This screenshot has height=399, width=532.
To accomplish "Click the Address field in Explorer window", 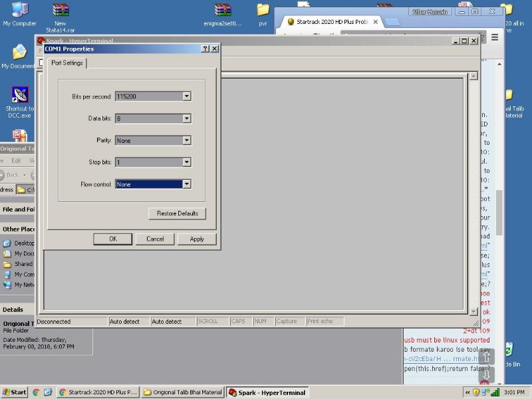I will click(25, 190).
